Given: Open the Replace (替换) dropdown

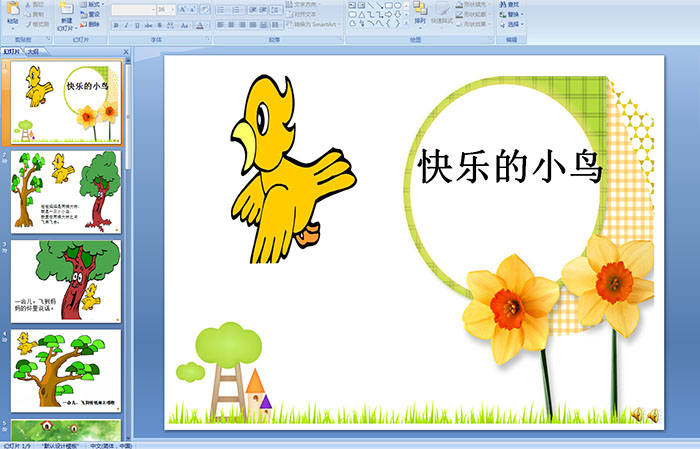Looking at the screenshot, I should (512, 14).
